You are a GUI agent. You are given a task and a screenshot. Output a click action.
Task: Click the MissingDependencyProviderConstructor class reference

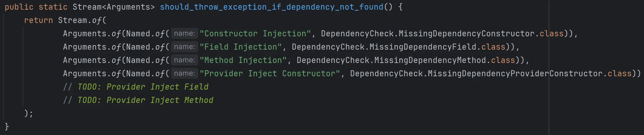click(x=515, y=74)
